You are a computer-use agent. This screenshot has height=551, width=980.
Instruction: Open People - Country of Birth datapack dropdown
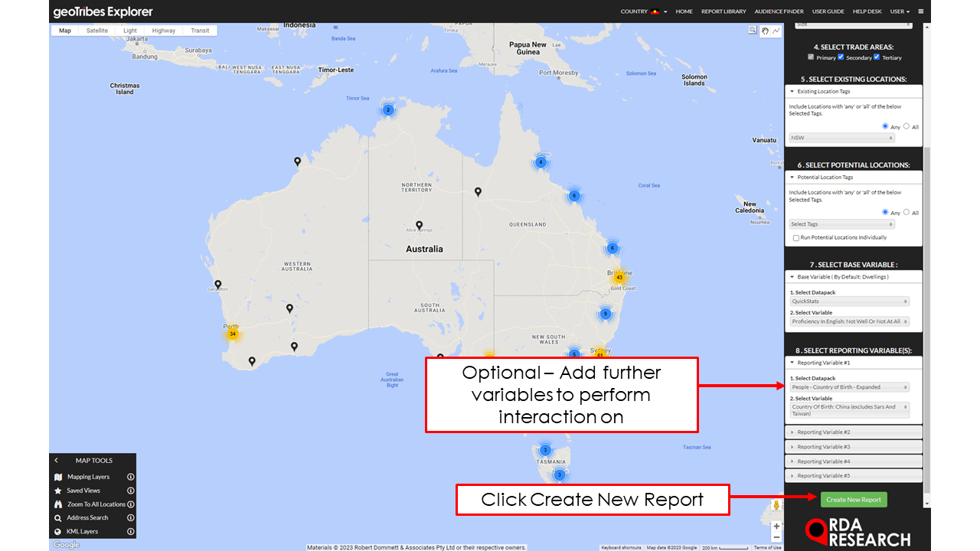(x=850, y=387)
